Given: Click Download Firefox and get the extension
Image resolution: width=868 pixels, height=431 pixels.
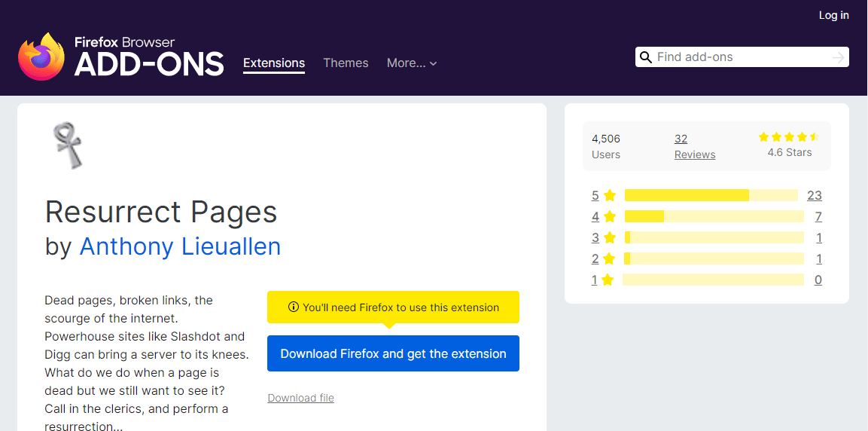Looking at the screenshot, I should (393, 353).
